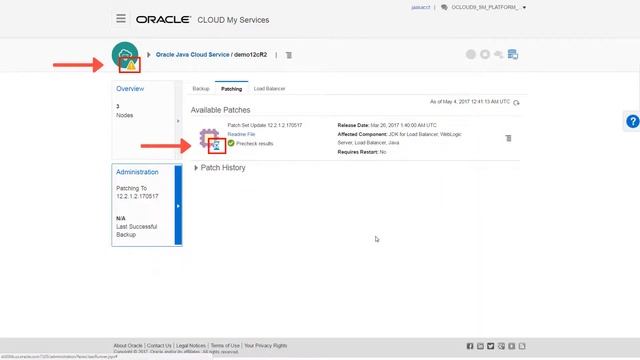Image resolution: width=640 pixels, height=360 pixels.
Task: Click the greyed-out start service icon
Action: coord(471,54)
